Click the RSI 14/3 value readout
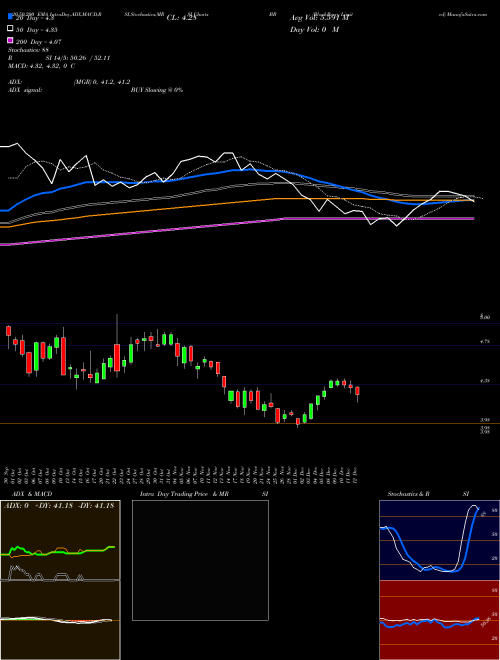Screen dimensions: 500x660 [x=78, y=58]
